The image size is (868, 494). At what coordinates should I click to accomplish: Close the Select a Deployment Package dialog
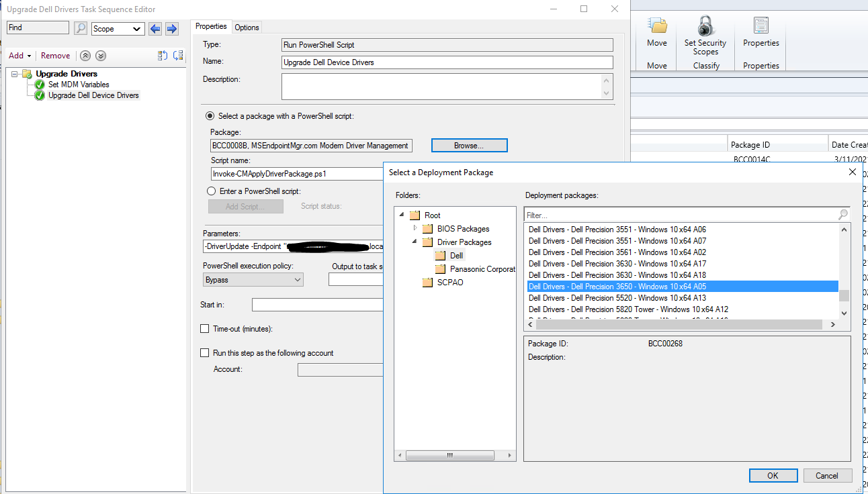pyautogui.click(x=853, y=172)
